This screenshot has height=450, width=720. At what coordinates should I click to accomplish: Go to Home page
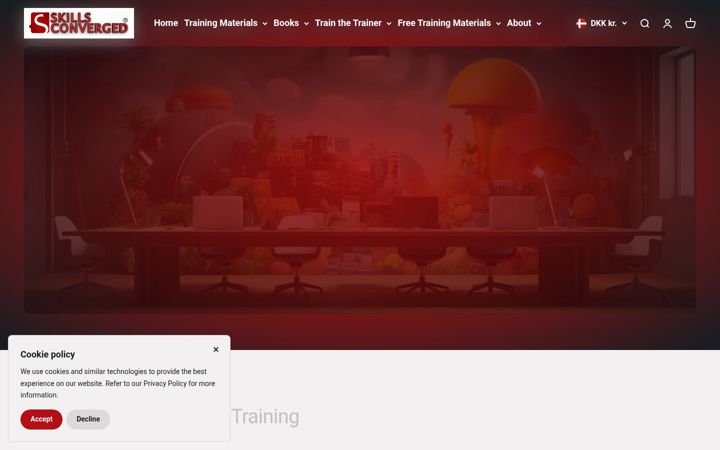166,23
